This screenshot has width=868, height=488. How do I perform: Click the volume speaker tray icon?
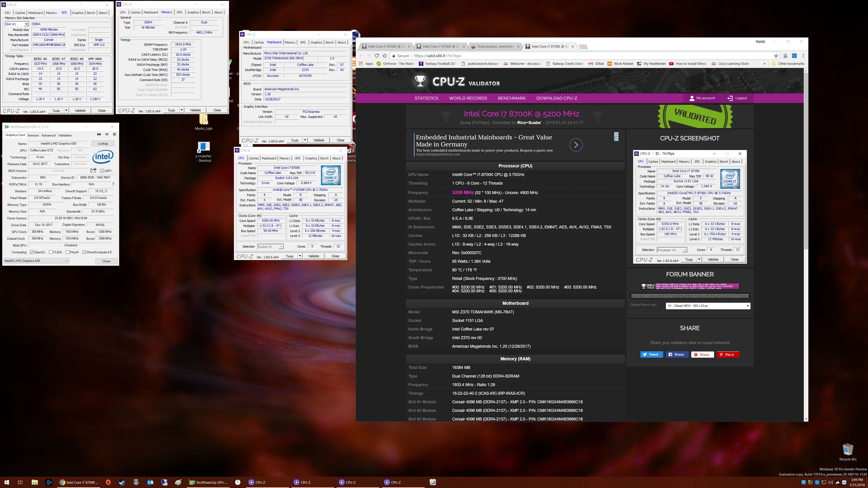point(831,482)
